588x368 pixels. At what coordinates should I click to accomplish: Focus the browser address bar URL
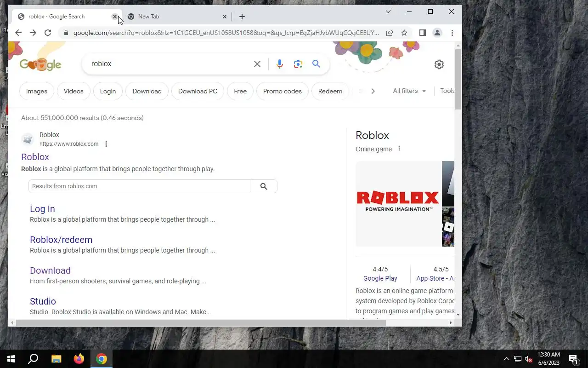(x=226, y=33)
